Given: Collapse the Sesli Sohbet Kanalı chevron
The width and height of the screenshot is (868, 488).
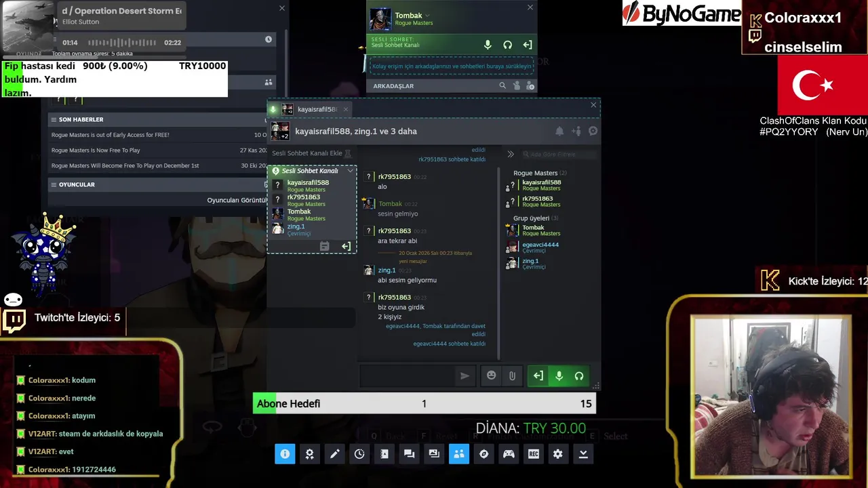Looking at the screenshot, I should pos(350,171).
